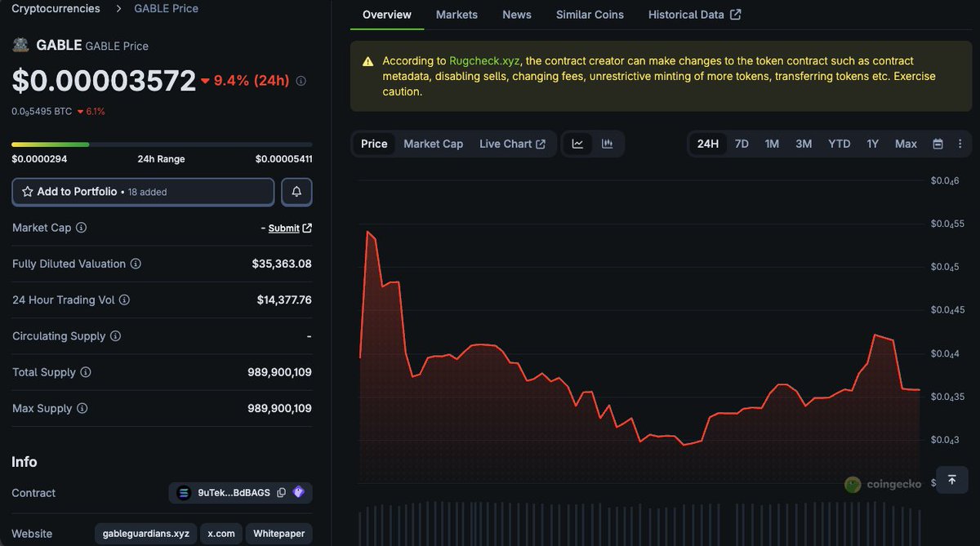Open the Circulating Supply info icon
This screenshot has width=980, height=546.
115,336
